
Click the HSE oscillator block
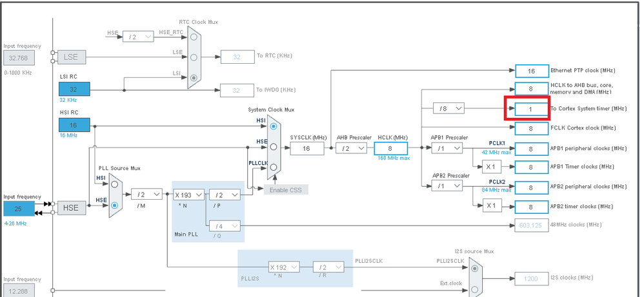pyautogui.click(x=70, y=208)
